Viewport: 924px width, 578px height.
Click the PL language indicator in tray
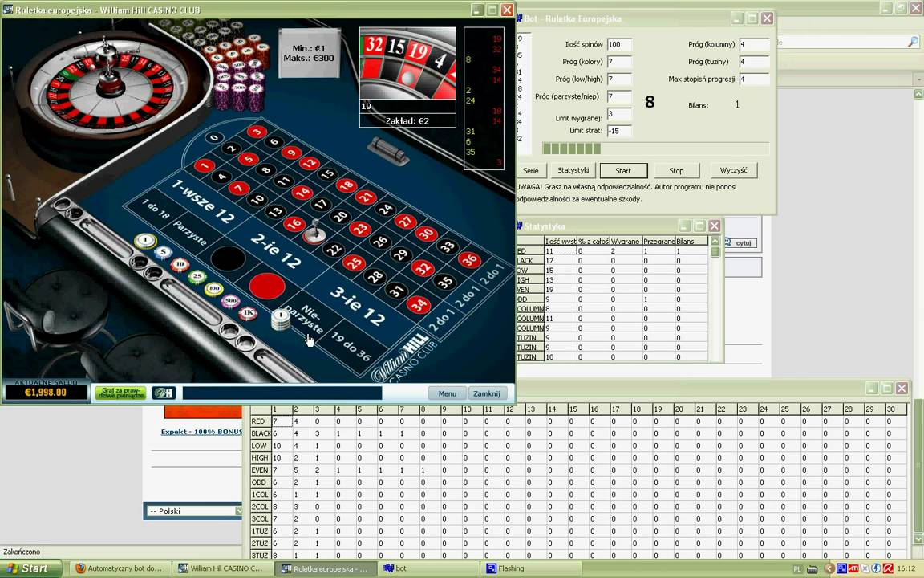pos(797,569)
